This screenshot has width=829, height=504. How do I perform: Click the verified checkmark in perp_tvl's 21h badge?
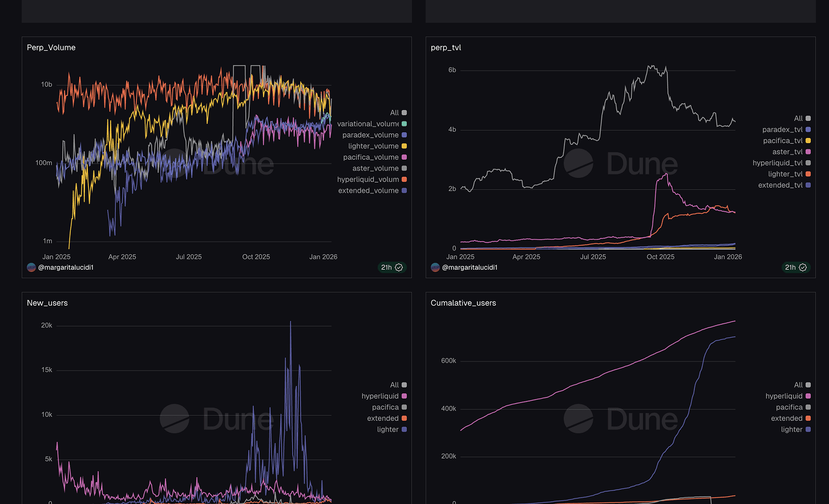tap(803, 267)
